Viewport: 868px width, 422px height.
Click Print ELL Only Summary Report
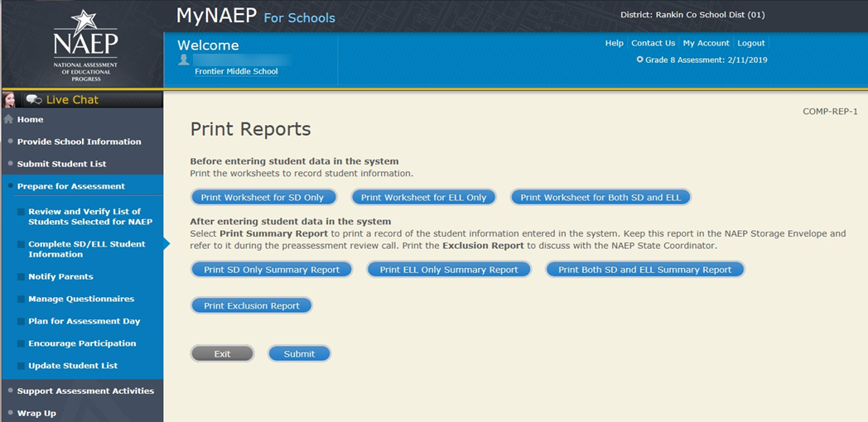click(449, 270)
